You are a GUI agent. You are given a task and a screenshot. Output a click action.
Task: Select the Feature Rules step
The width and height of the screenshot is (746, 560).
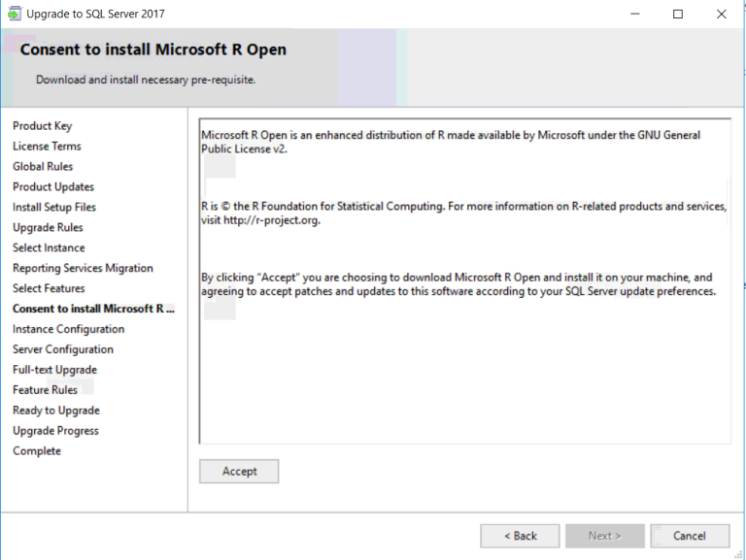pyautogui.click(x=45, y=390)
